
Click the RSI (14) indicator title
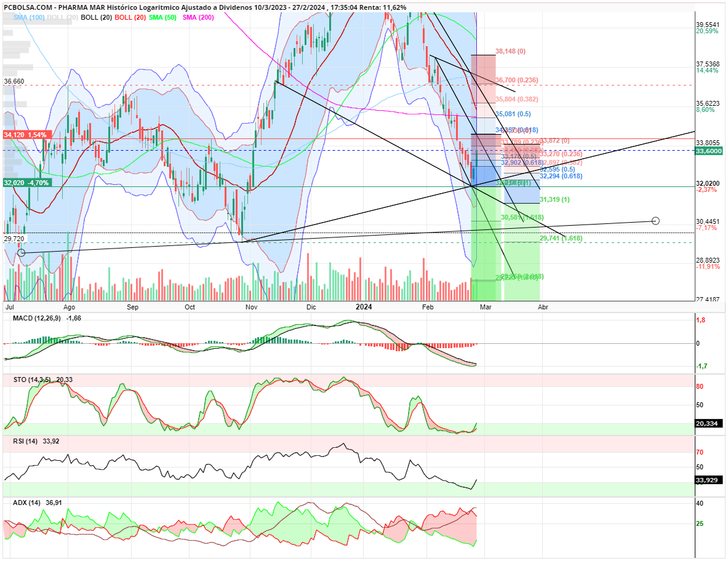[x=25, y=441]
